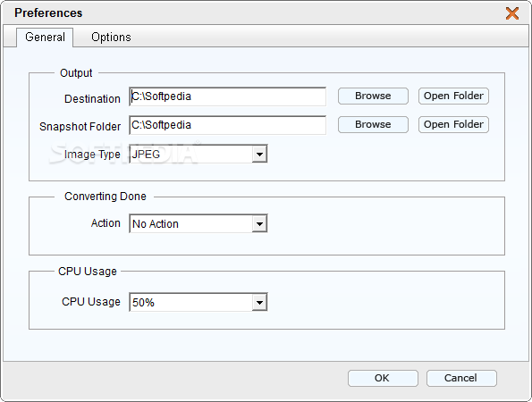
Task: Browse for a Snapshot Folder location
Action: point(373,124)
